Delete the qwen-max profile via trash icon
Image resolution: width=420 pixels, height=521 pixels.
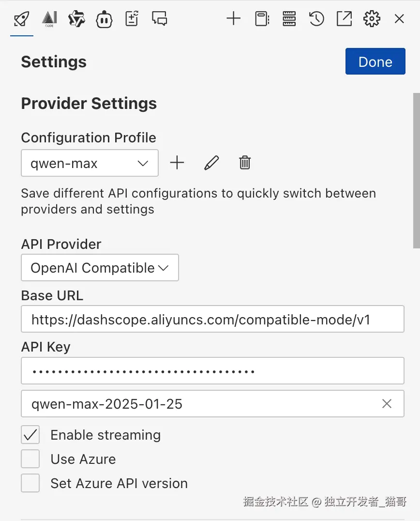click(245, 163)
